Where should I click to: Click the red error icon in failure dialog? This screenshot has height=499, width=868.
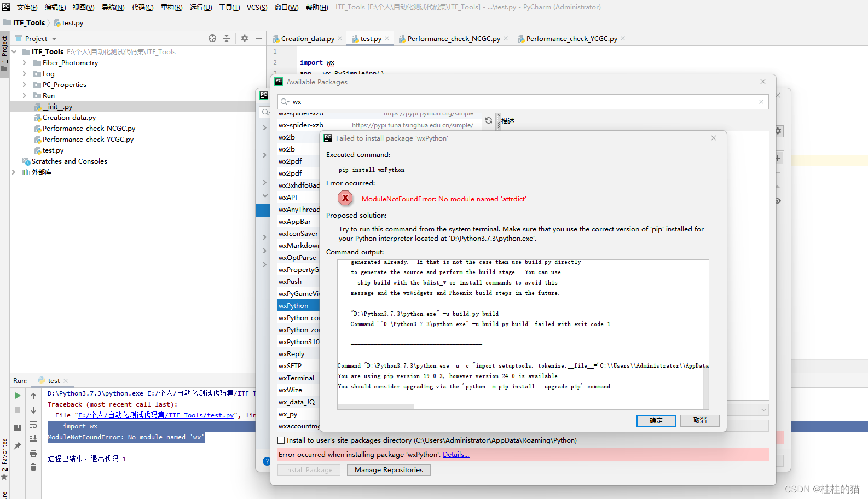345,198
